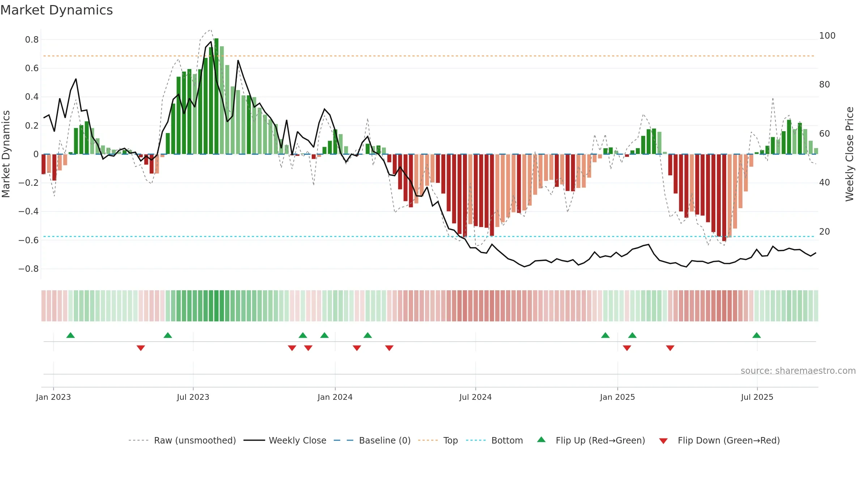Screen dimensions: 868x488
Task: Toggle the Flip Down (Green→Red) legend entry
Action: coord(720,440)
